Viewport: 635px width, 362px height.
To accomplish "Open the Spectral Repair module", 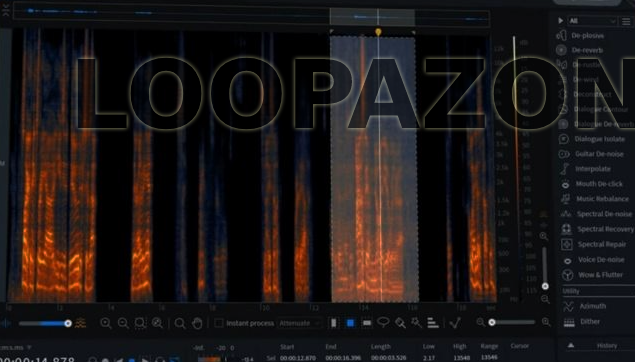I will point(597,244).
